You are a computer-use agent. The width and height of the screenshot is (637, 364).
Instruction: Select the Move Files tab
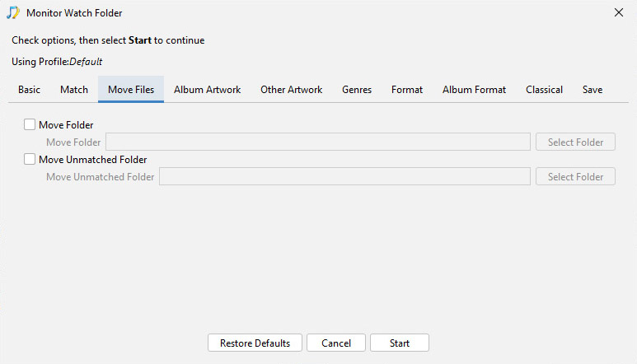pyautogui.click(x=131, y=90)
